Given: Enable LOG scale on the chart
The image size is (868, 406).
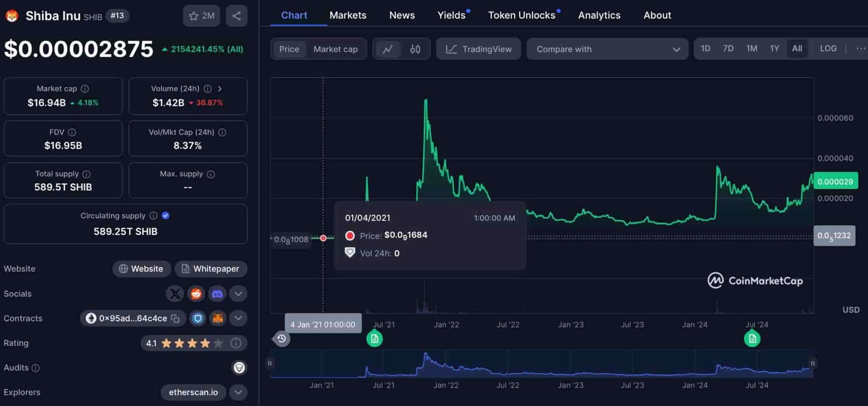Looking at the screenshot, I should click(x=827, y=48).
